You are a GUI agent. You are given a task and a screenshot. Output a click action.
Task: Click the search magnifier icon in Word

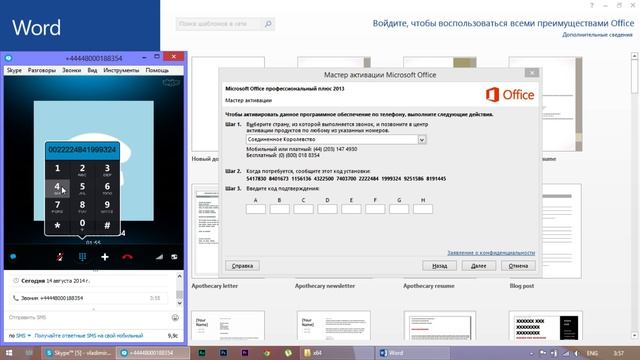tap(268, 24)
